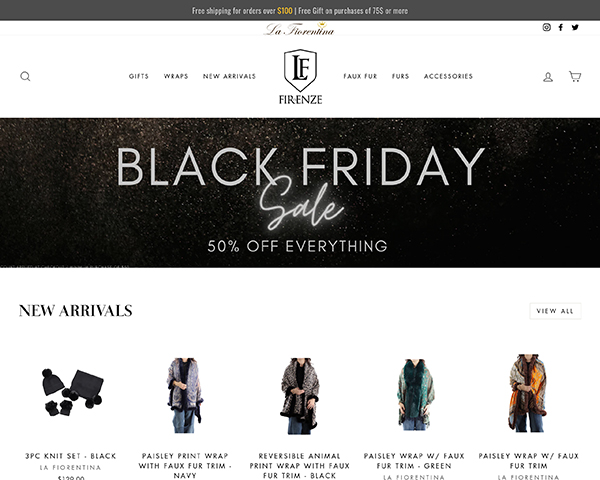Open the Black Friday Sale banner
600x480 pixels.
click(300, 193)
